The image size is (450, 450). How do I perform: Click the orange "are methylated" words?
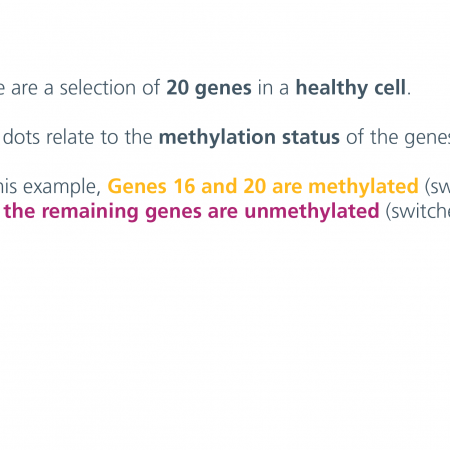pos(345,186)
